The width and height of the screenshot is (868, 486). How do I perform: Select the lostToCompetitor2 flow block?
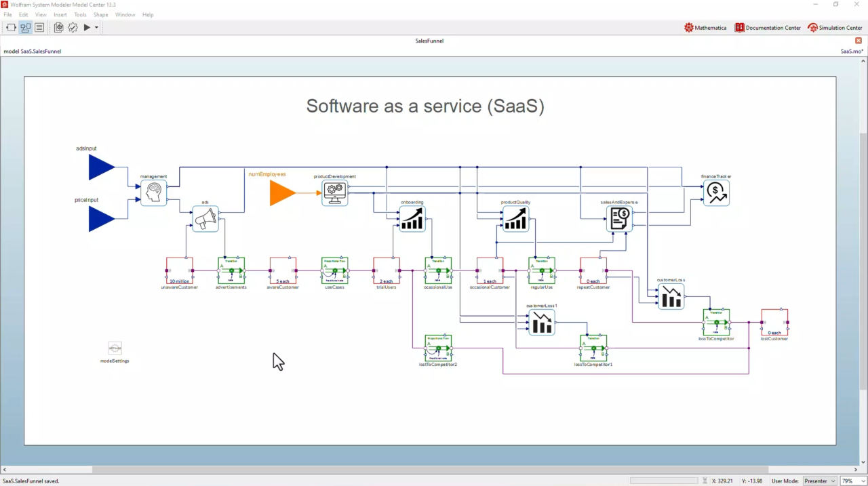click(438, 348)
